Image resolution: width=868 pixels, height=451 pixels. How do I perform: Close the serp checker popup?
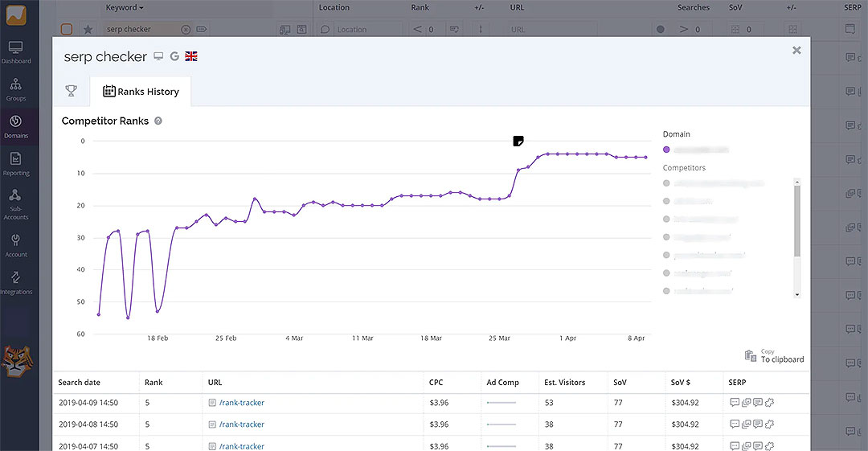(x=796, y=50)
